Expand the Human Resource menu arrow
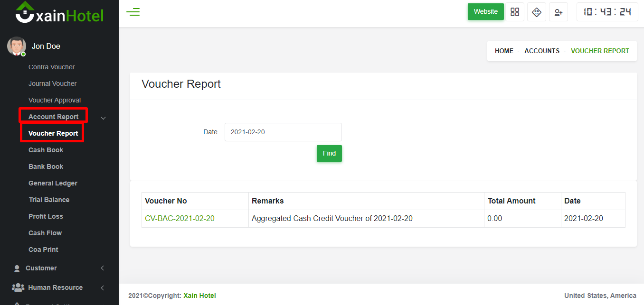 click(103, 288)
